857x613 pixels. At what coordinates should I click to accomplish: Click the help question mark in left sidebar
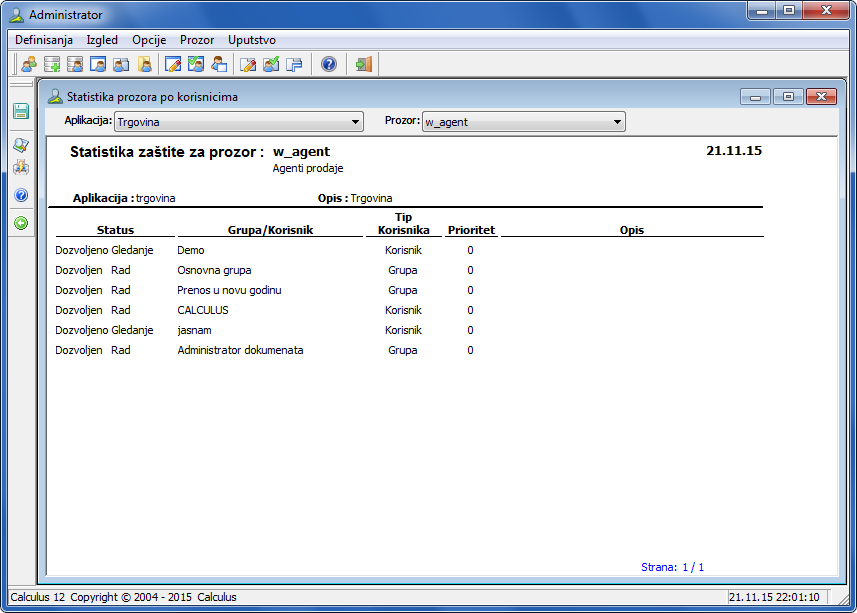(x=20, y=195)
